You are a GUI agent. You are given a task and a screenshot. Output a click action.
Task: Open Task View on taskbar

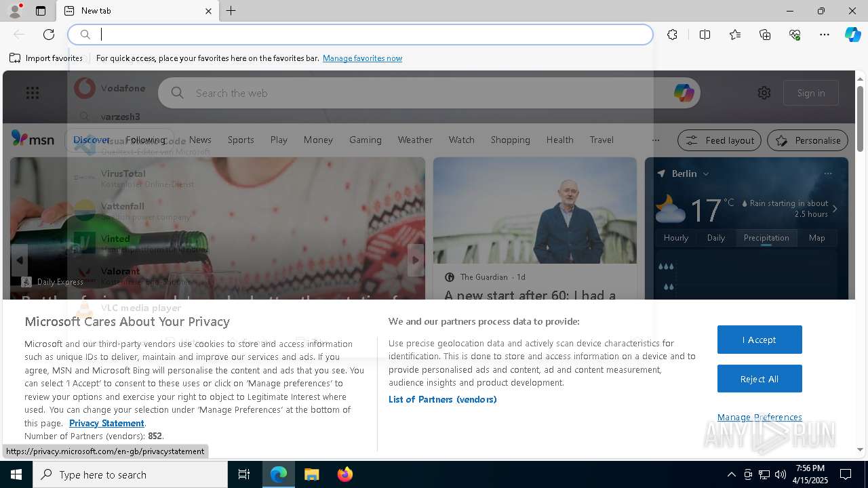pos(244,474)
